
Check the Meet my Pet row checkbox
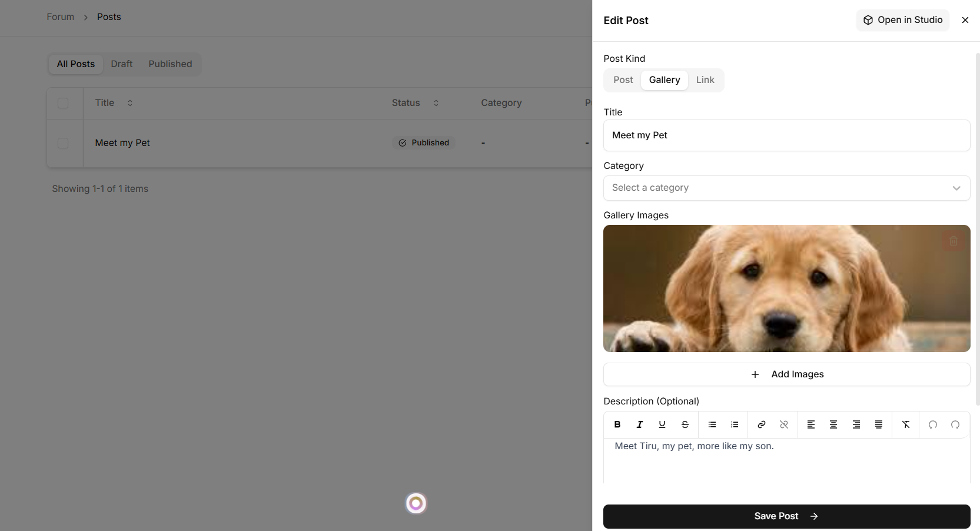pos(63,143)
